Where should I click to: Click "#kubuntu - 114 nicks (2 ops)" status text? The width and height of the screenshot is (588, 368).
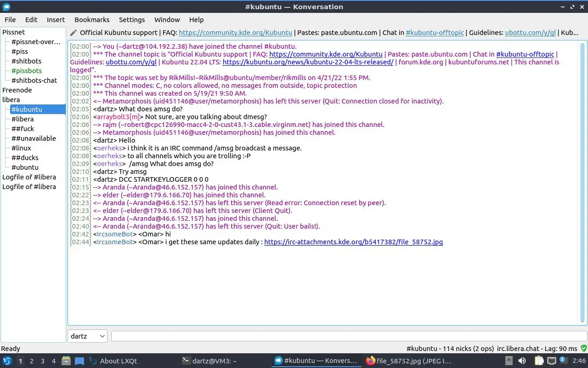(451, 349)
